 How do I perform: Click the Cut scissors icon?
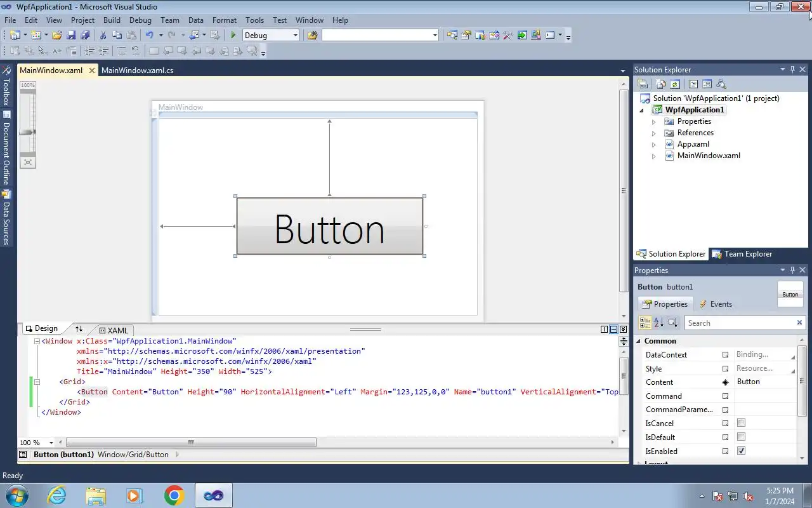(103, 36)
